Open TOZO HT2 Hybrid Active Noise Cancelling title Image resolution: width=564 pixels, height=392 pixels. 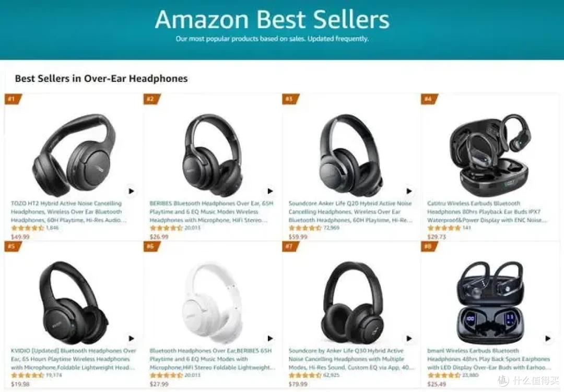69,212
